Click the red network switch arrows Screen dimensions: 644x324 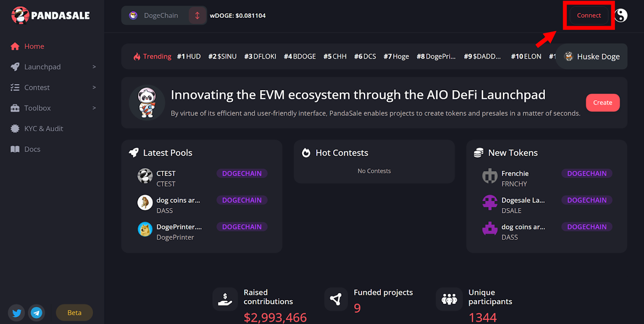[x=197, y=15]
